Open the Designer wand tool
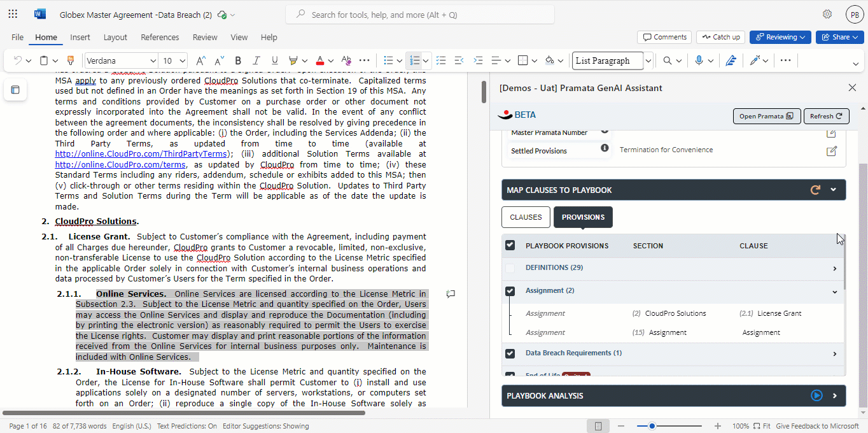 755,60
